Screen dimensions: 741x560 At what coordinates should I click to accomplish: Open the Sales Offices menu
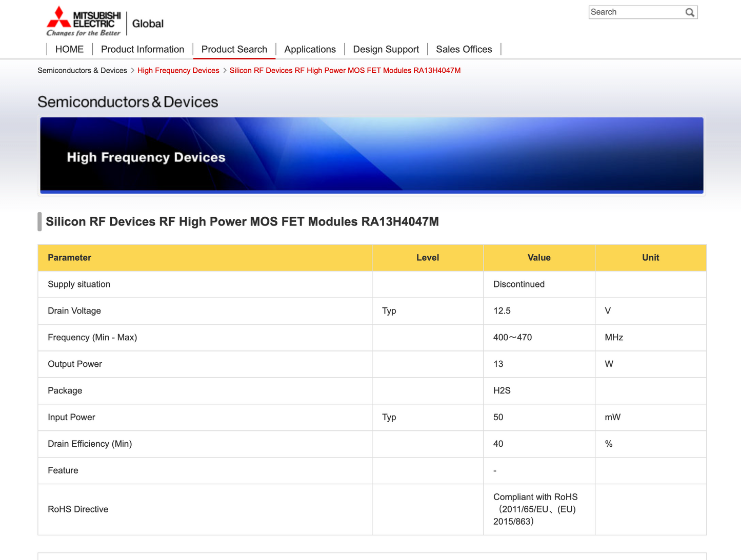point(464,49)
